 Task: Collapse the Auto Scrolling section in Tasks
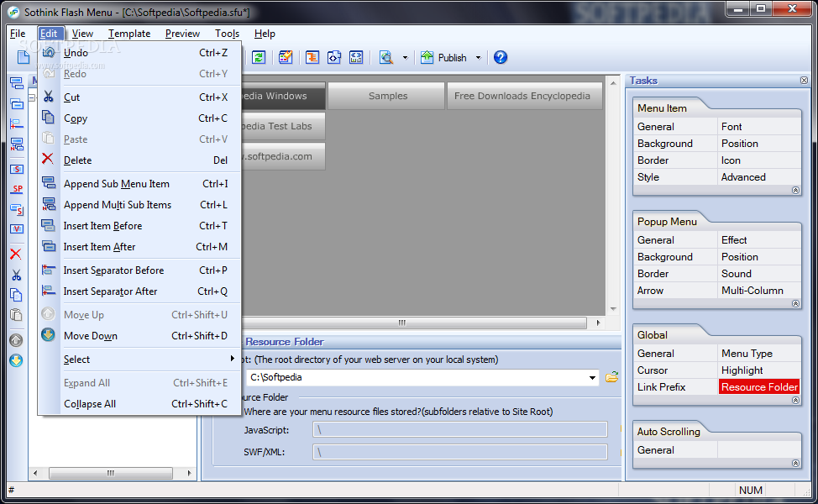click(x=795, y=464)
